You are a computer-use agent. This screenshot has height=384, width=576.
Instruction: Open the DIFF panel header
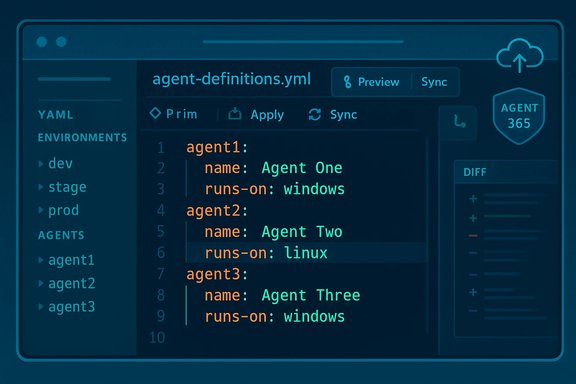coord(505,172)
